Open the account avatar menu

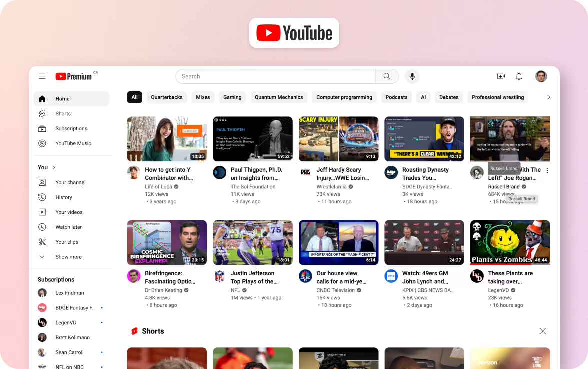(541, 76)
